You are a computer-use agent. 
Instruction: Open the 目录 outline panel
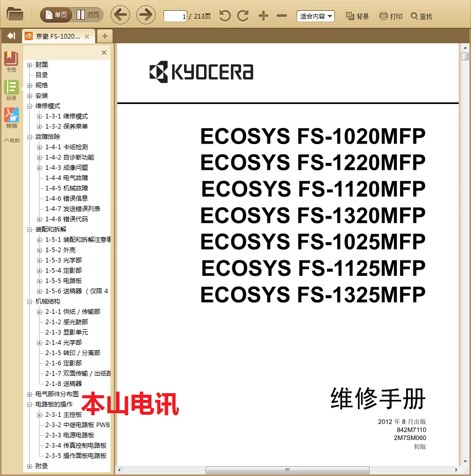pos(11,90)
